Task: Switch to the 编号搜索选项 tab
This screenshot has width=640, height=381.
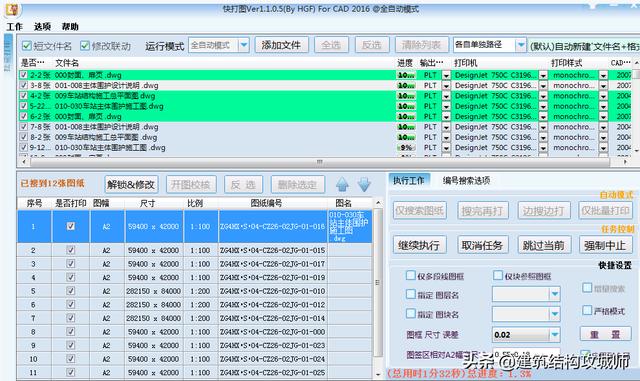Action: (x=466, y=180)
